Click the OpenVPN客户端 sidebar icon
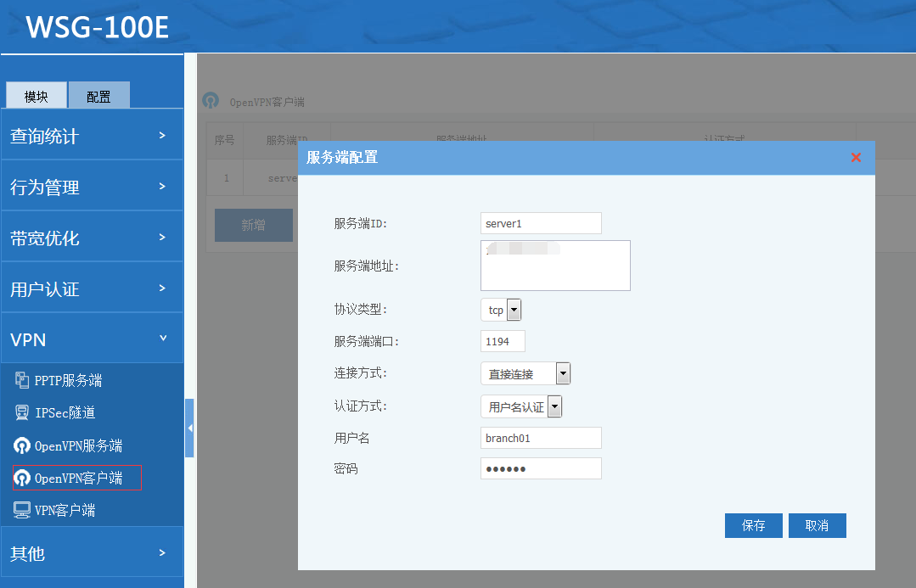This screenshot has width=916, height=588. point(22,478)
